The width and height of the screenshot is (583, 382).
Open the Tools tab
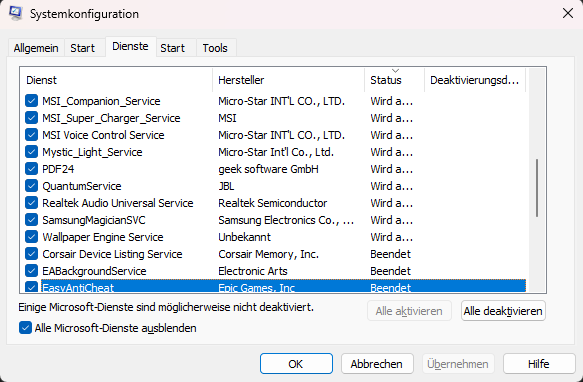click(215, 48)
